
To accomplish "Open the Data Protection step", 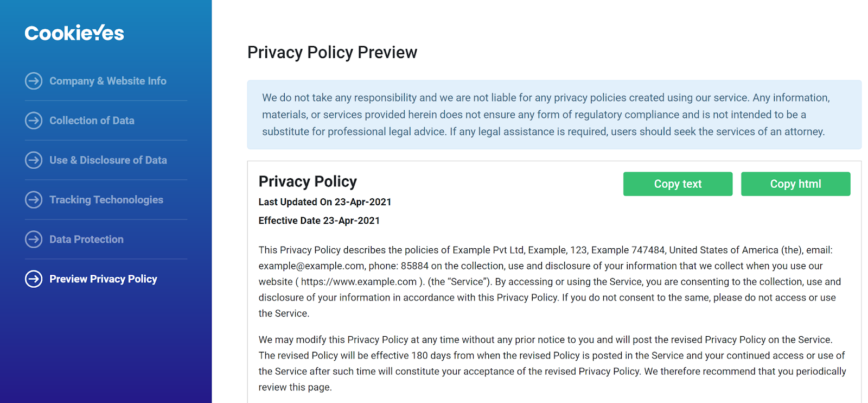I will pos(86,240).
